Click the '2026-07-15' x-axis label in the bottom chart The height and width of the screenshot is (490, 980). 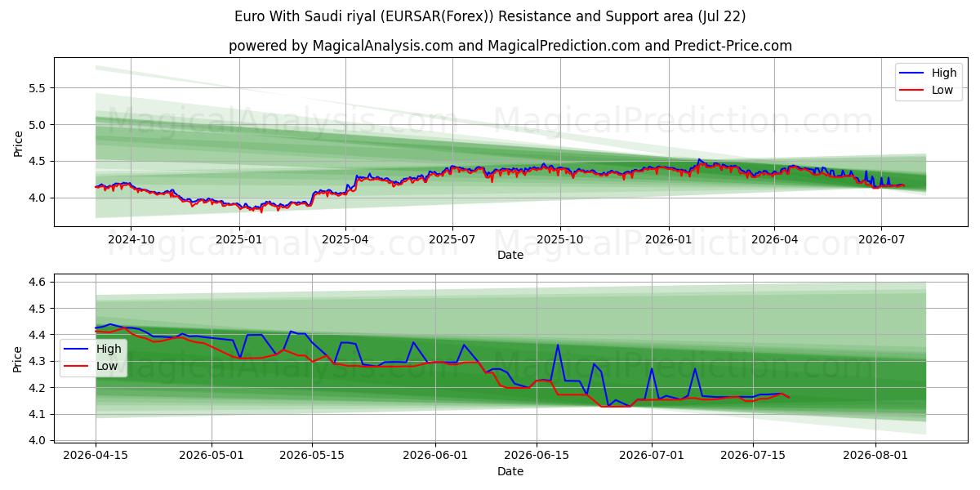click(x=754, y=457)
